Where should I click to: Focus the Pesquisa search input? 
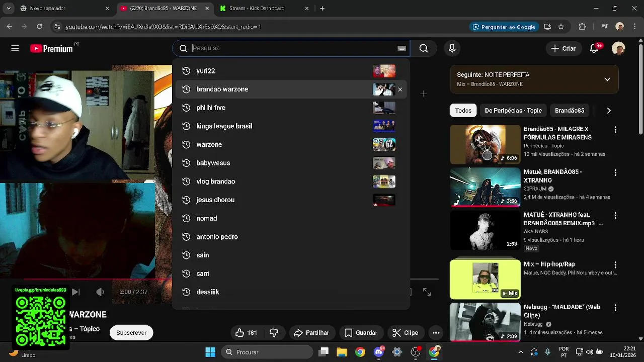pyautogui.click(x=292, y=48)
